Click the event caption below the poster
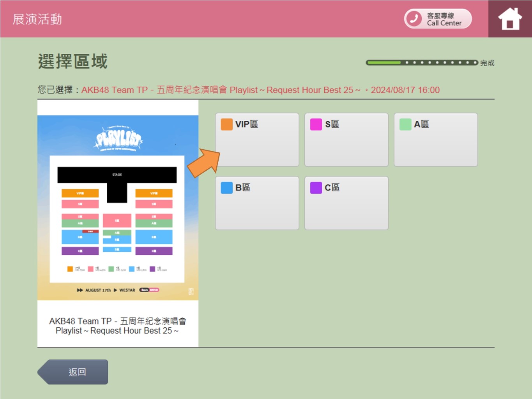The height and width of the screenshot is (399, 532). tap(117, 326)
